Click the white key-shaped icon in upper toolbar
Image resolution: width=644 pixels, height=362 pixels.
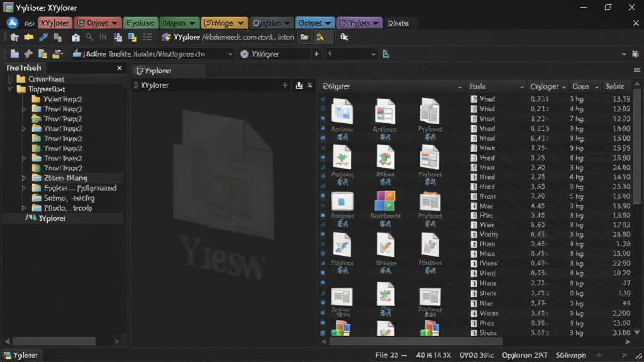[344, 37]
